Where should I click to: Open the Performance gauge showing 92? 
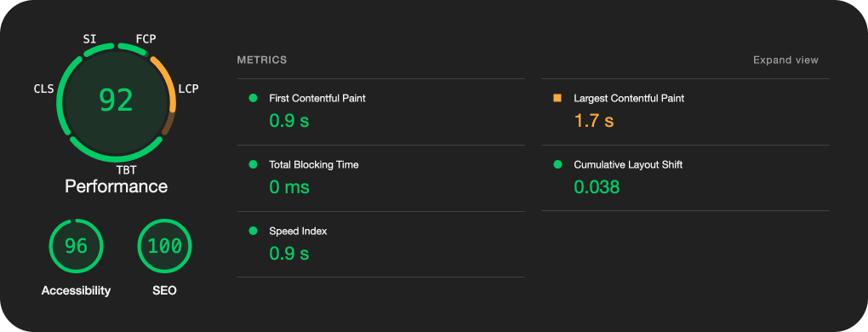click(117, 101)
